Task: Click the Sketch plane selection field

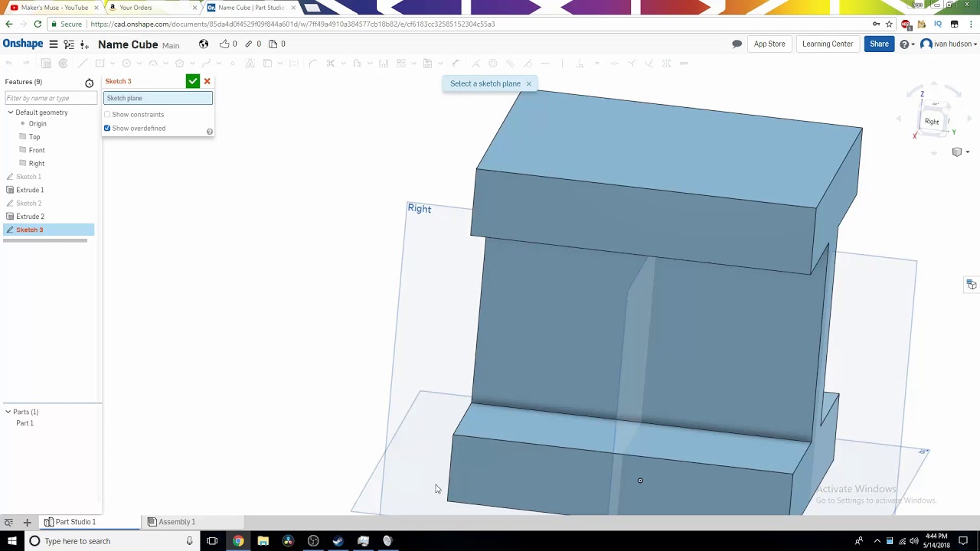Action: click(158, 98)
